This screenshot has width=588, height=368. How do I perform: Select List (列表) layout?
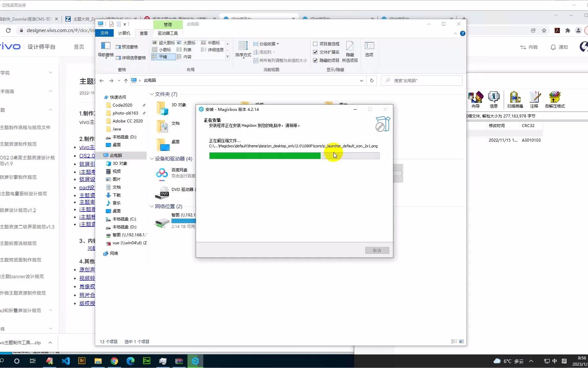click(x=184, y=50)
